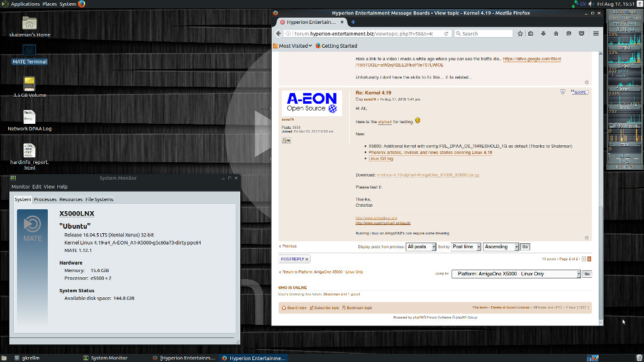This screenshot has width=644, height=362.
Task: Switch to the Processes tab
Action: click(x=45, y=199)
